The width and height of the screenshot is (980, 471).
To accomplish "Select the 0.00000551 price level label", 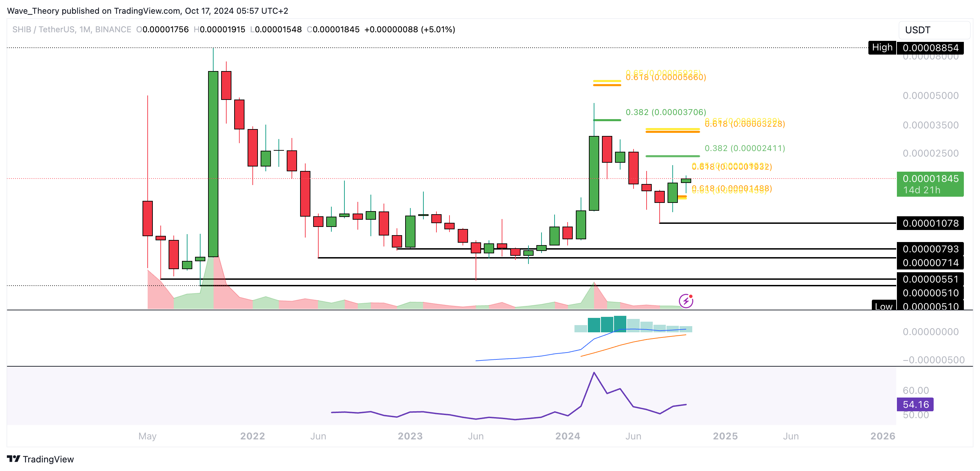I will point(930,279).
